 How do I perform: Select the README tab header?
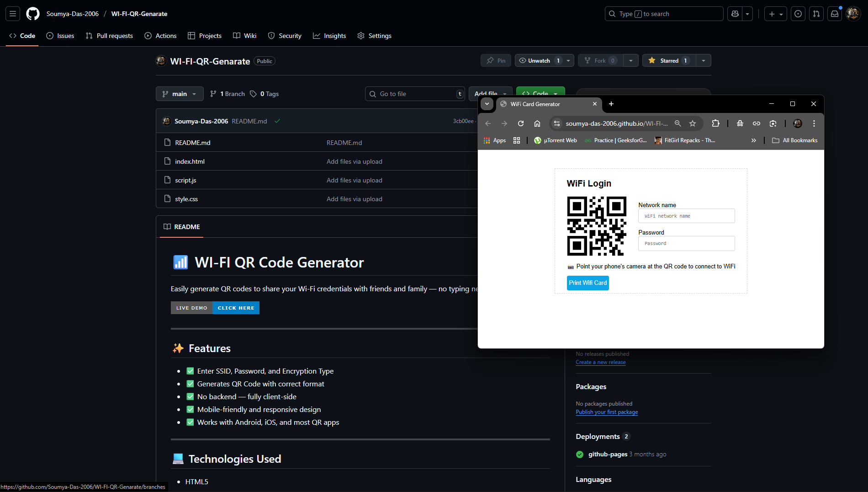pyautogui.click(x=182, y=227)
